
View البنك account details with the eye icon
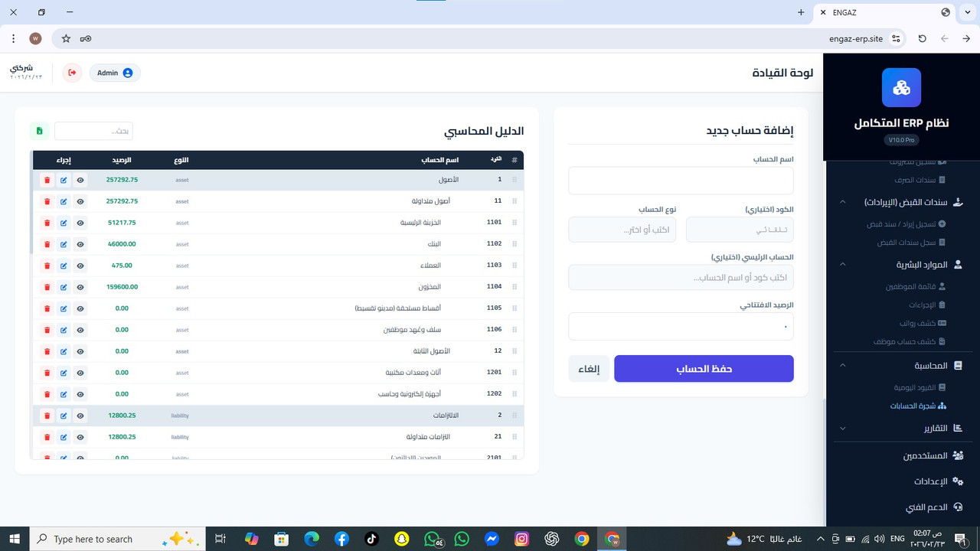coord(80,244)
